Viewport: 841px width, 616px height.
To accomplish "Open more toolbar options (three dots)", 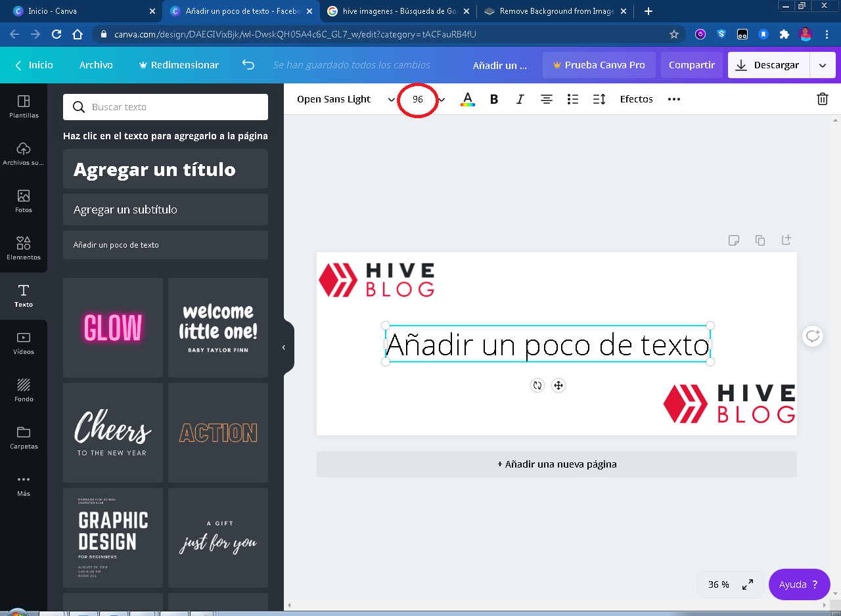I will click(674, 99).
